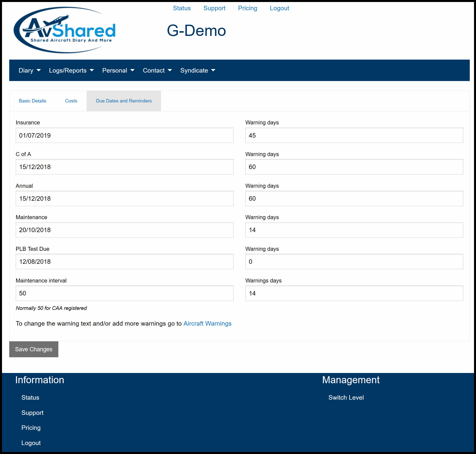Select the PLB Test Due date field
The image size is (476, 454).
coord(124,262)
